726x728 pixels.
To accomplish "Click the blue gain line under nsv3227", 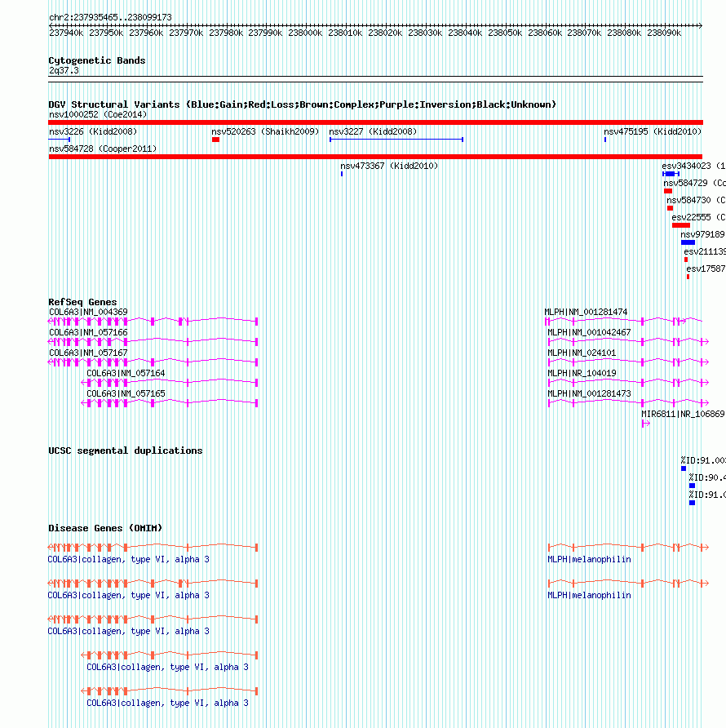I will click(x=396, y=140).
